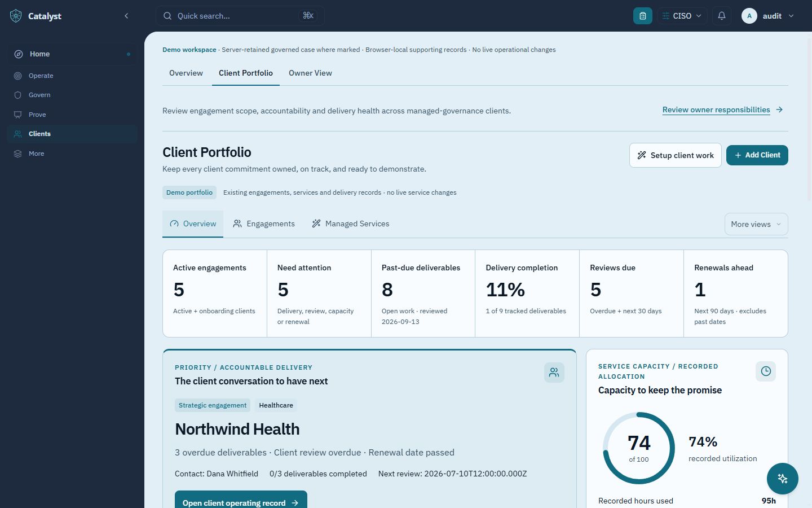The height and width of the screenshot is (508, 812).
Task: Click the Catalyst shield logo icon
Action: (16, 16)
